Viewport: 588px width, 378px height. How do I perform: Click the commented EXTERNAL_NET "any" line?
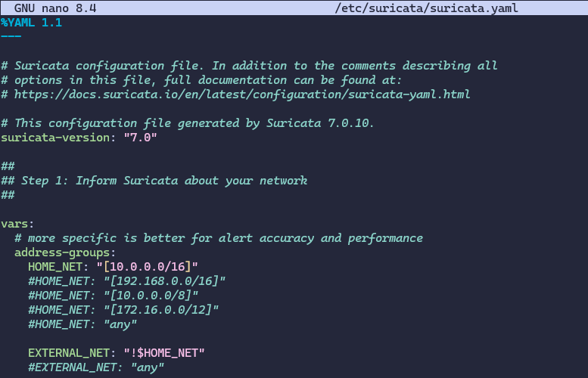pos(96,367)
